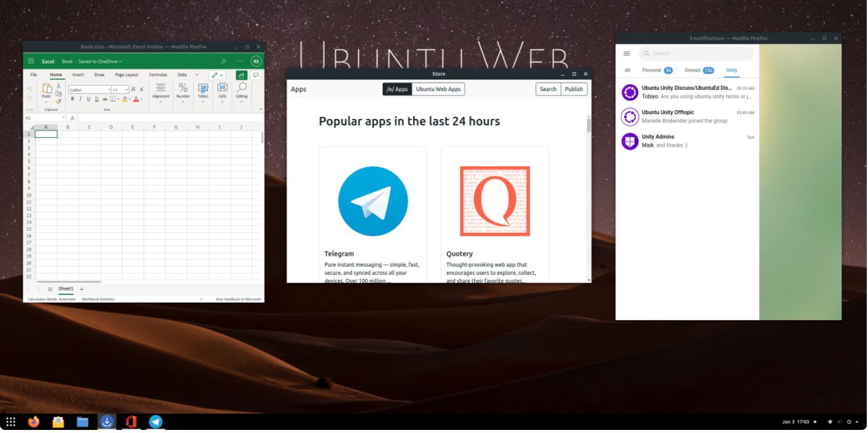Open the editing mode pencil dropdown
This screenshot has height=433, width=868.
217,75
